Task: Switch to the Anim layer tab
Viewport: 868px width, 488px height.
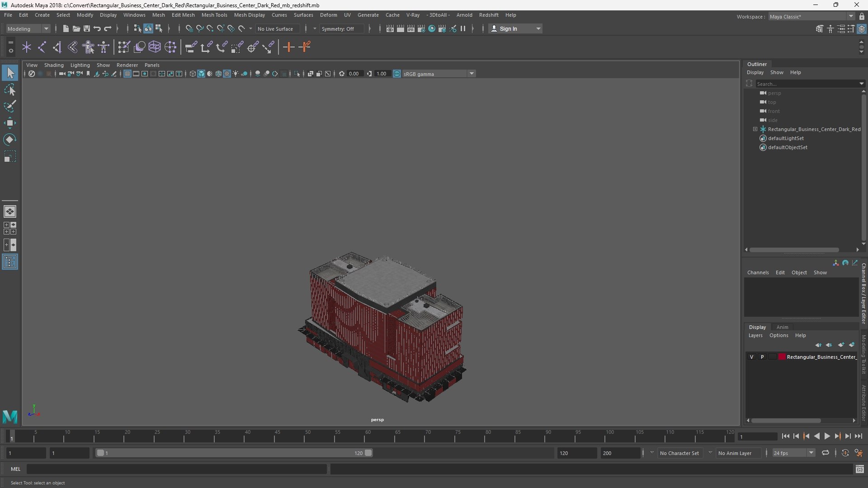Action: tap(782, 327)
